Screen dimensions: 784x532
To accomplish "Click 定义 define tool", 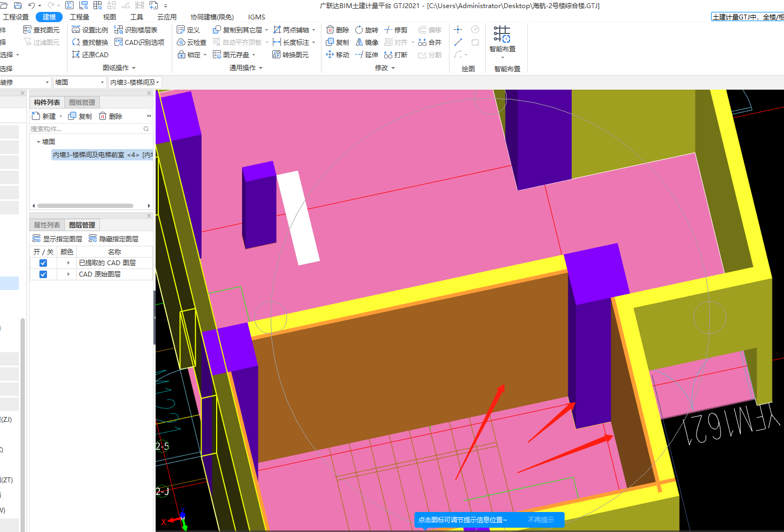I will [x=189, y=30].
